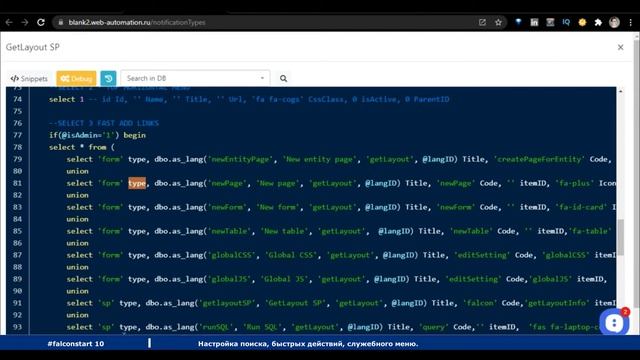The height and width of the screenshot is (360, 640).
Task: Open the chat widget with notification badge
Action: (614, 322)
